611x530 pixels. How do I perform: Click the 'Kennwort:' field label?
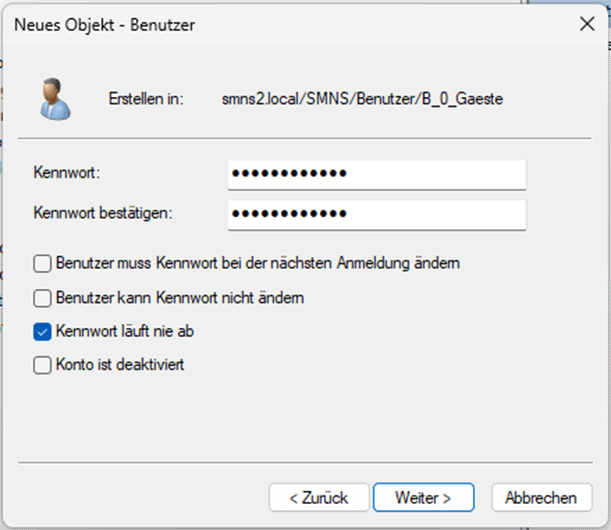[68, 174]
